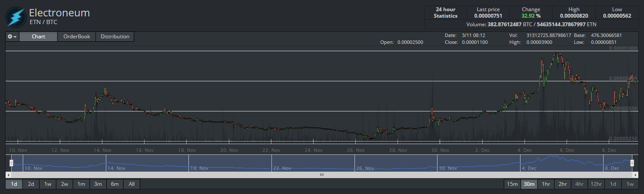
Task: Open the chart settings gear dropdown
Action: click(12, 37)
